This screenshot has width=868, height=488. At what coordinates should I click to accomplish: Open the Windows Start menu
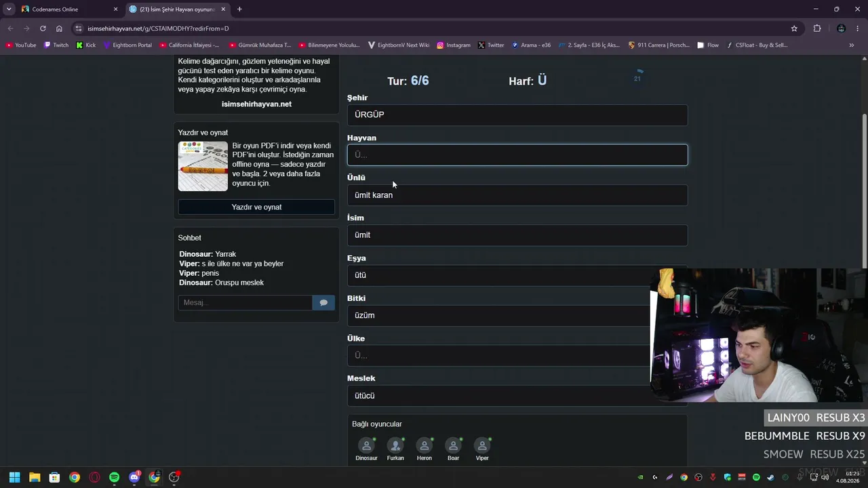click(14, 477)
